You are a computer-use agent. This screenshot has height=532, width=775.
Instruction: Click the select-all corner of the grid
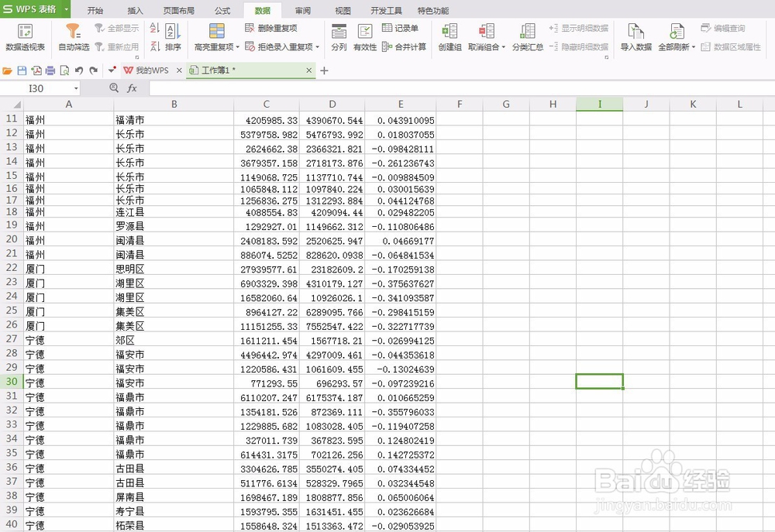click(12, 105)
